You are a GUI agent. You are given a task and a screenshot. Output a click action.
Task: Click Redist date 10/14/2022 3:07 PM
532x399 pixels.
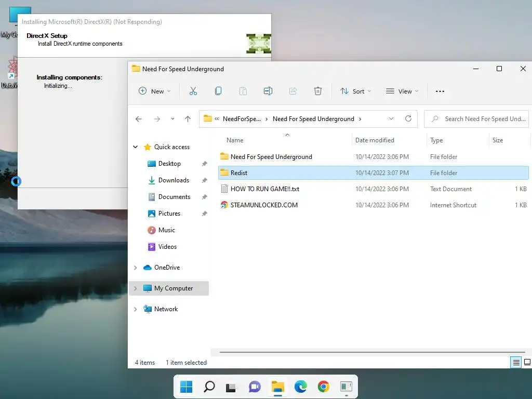coord(382,173)
